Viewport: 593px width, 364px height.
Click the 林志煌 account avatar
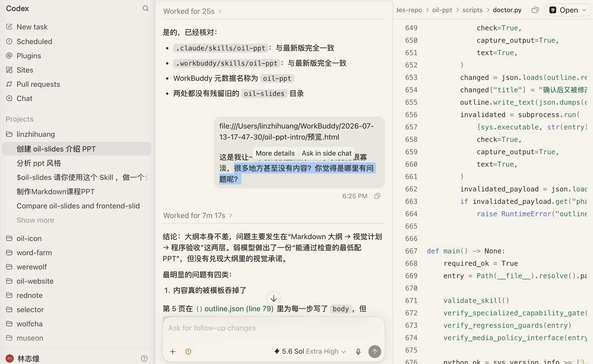coord(10,358)
